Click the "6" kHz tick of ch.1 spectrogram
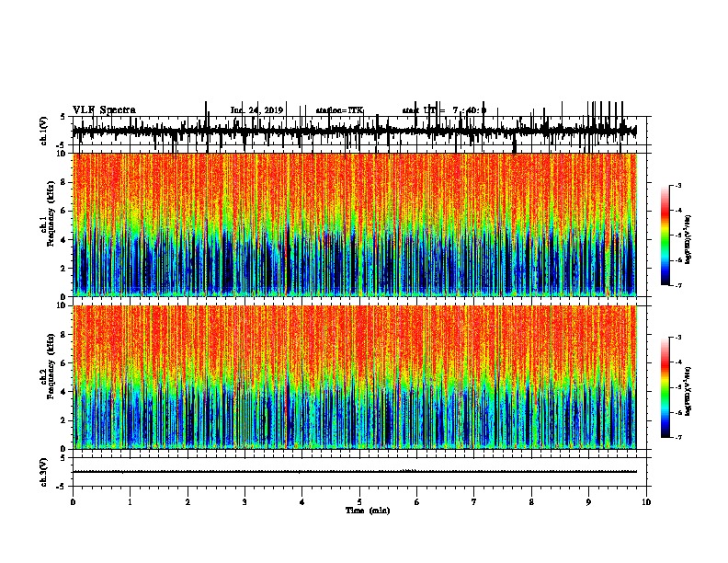Image resolution: width=728 pixels, height=563 pixels. pyautogui.click(x=64, y=211)
